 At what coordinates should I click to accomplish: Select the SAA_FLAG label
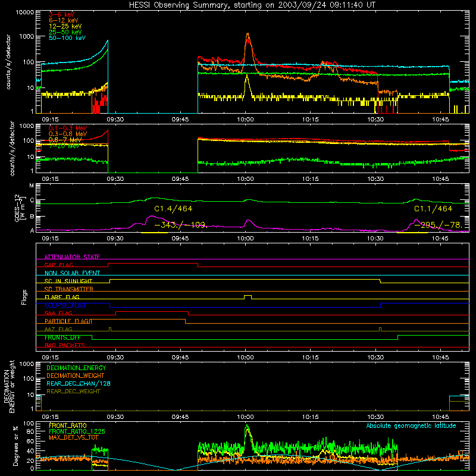pyautogui.click(x=58, y=313)
